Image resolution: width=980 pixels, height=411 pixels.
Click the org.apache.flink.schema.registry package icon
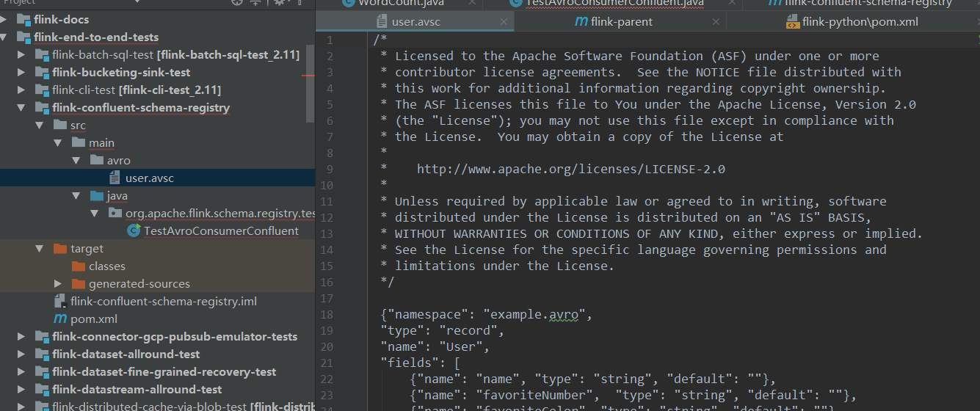pos(115,213)
